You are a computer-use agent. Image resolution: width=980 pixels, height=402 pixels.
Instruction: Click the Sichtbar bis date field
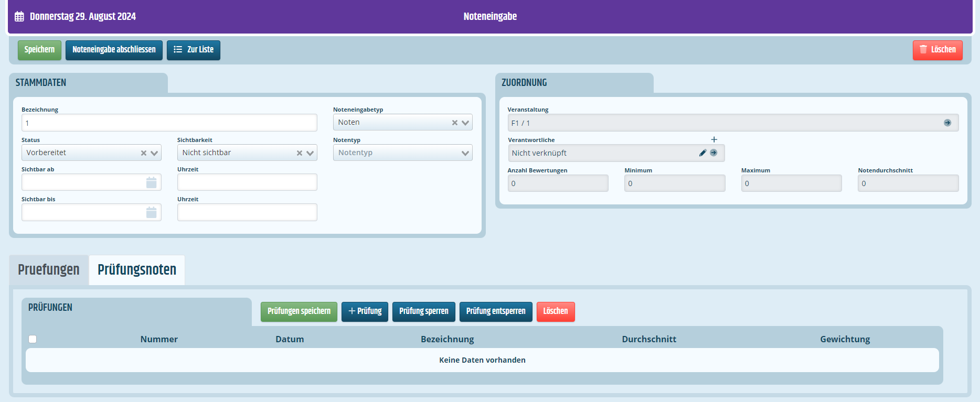point(91,212)
